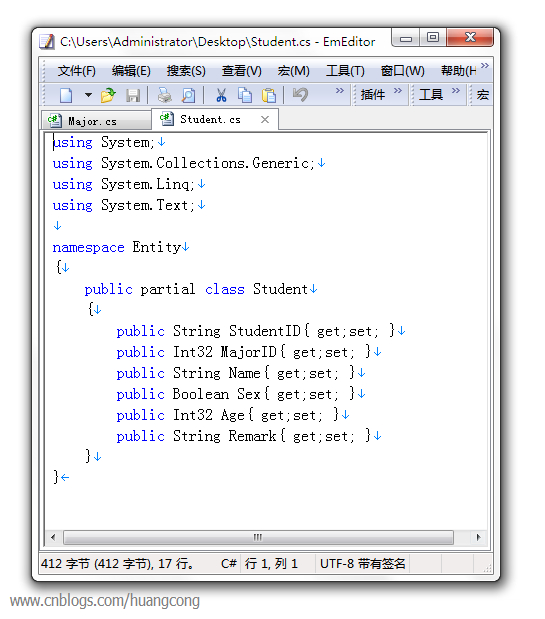Open the 窗口(W) menu
This screenshot has height=619, width=545.
coord(403,71)
